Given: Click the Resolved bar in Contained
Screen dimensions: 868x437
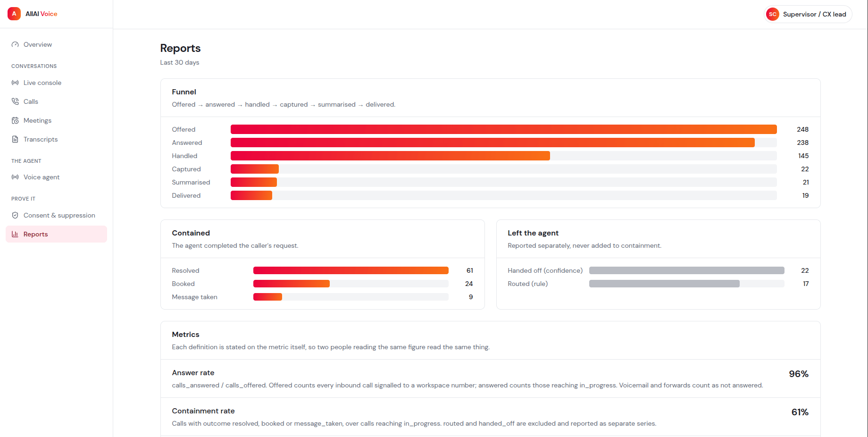Looking at the screenshot, I should pos(351,270).
